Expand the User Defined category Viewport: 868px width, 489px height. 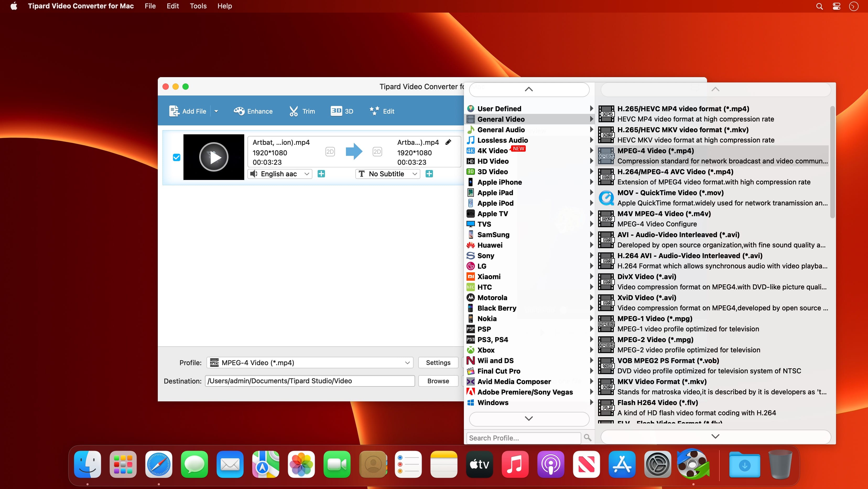[530, 109]
